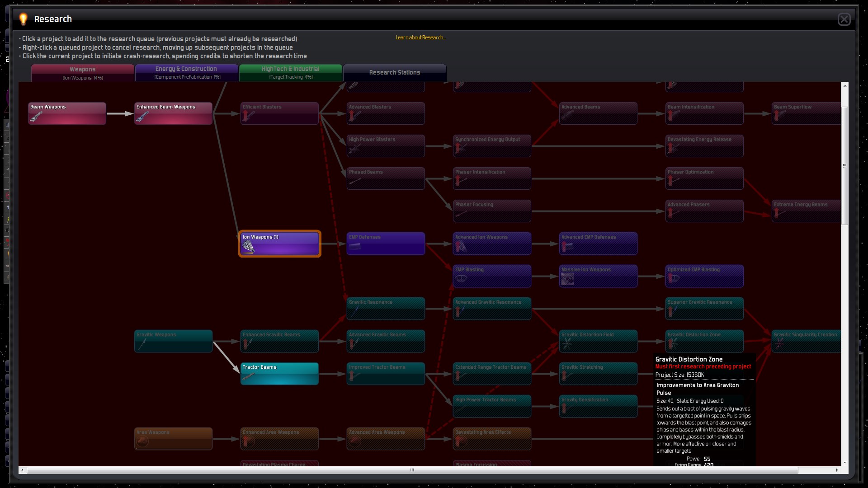Viewport: 868px width, 488px height.
Task: Click the Area Weapons project icon
Action: (142, 441)
